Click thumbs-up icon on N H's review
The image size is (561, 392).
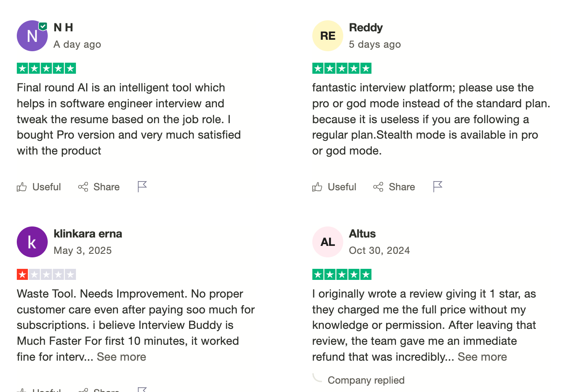coord(22,187)
